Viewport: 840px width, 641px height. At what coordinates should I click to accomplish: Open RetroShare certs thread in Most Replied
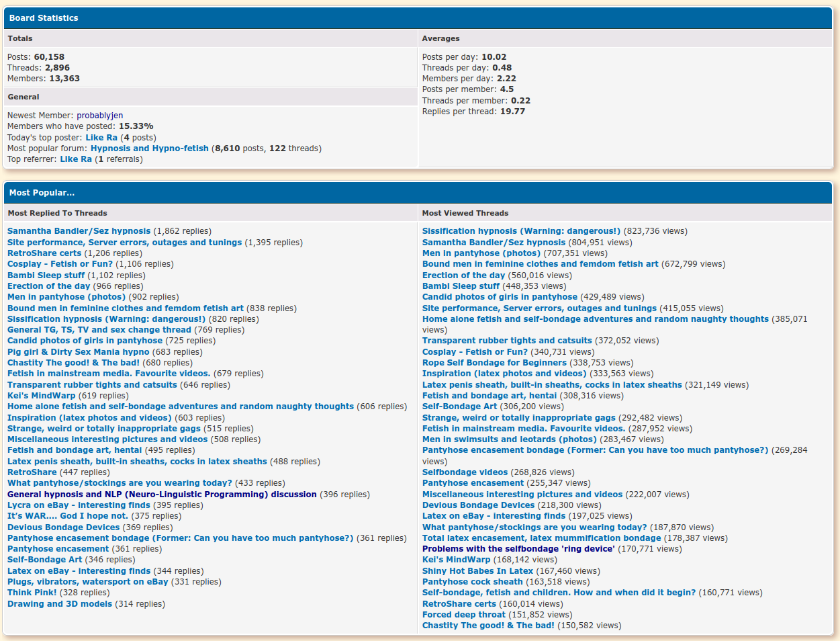click(x=44, y=253)
